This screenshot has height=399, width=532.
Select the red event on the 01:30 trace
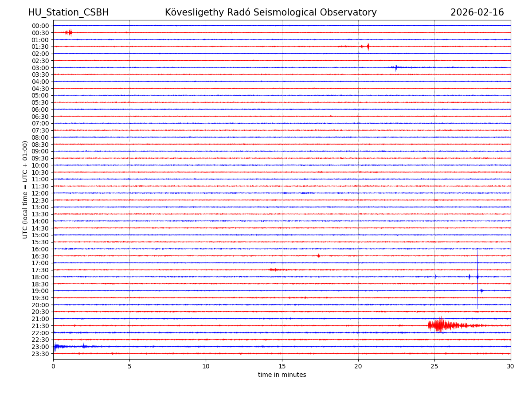368,47
